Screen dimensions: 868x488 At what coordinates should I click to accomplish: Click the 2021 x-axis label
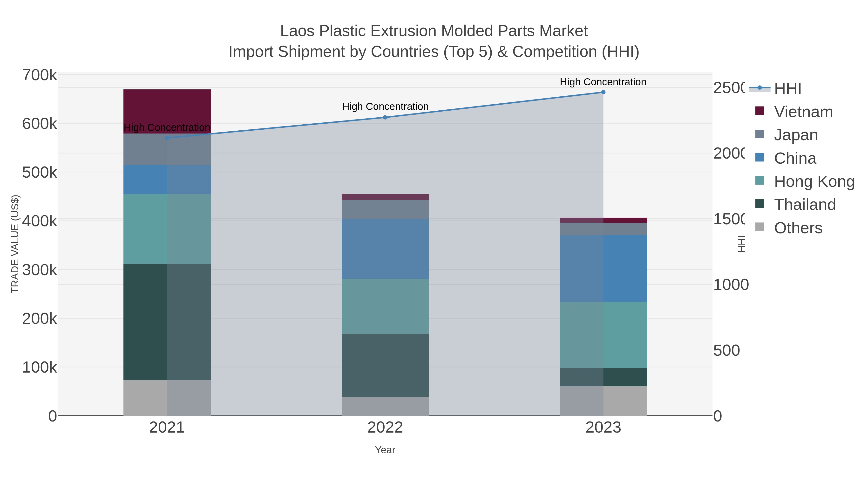(x=167, y=428)
